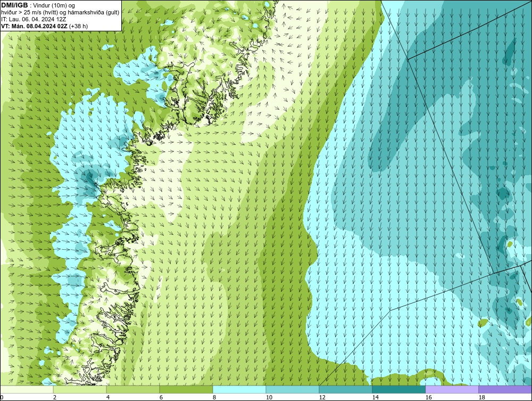Click the legend scale label '16'
The height and width of the screenshot is (401, 532).
pos(428,397)
